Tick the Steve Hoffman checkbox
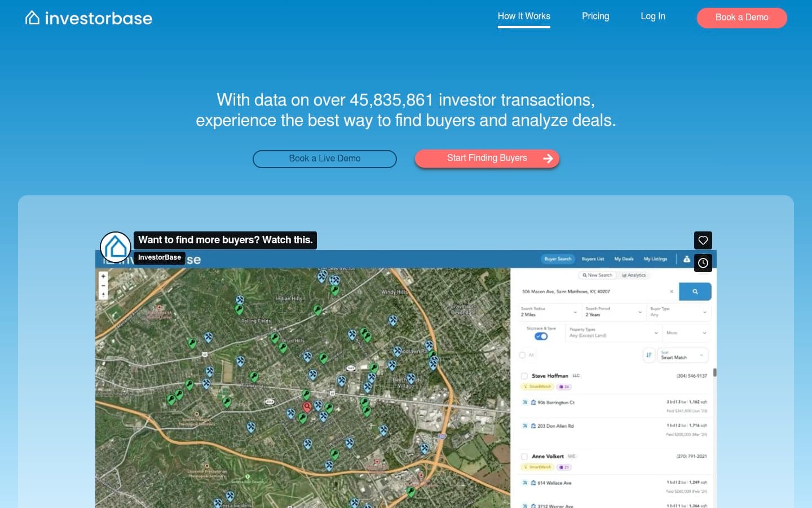 click(x=524, y=376)
